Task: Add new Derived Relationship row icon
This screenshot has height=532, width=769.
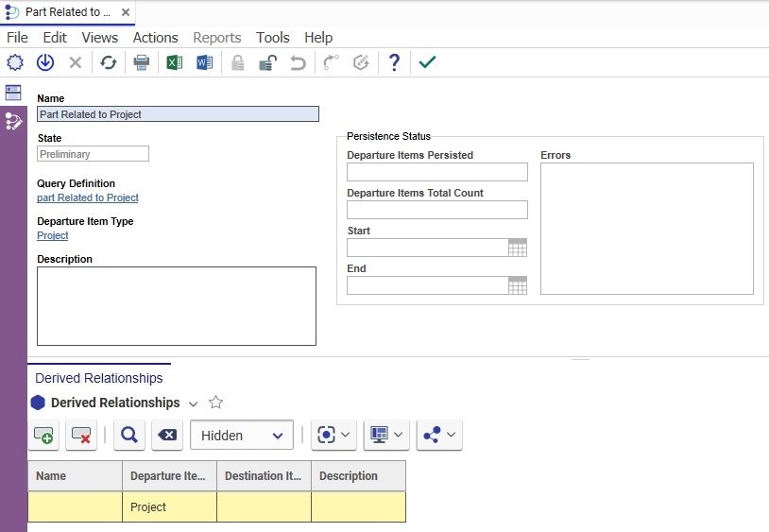Action: coord(43,435)
